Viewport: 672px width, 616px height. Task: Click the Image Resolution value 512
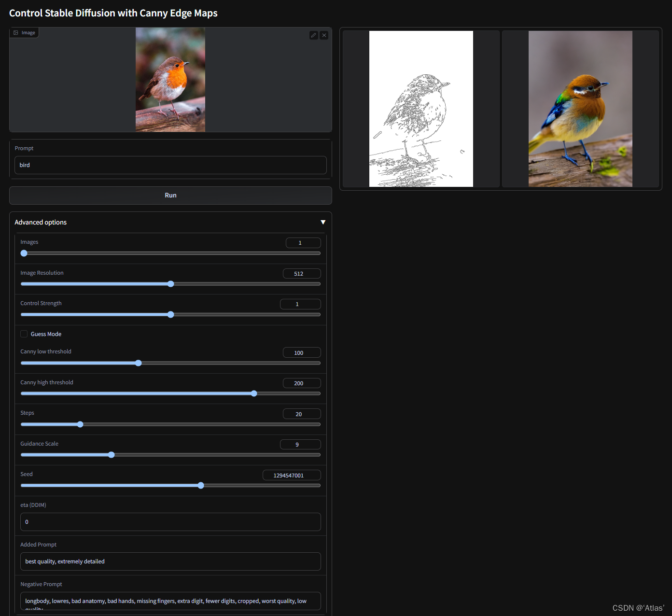pos(302,274)
